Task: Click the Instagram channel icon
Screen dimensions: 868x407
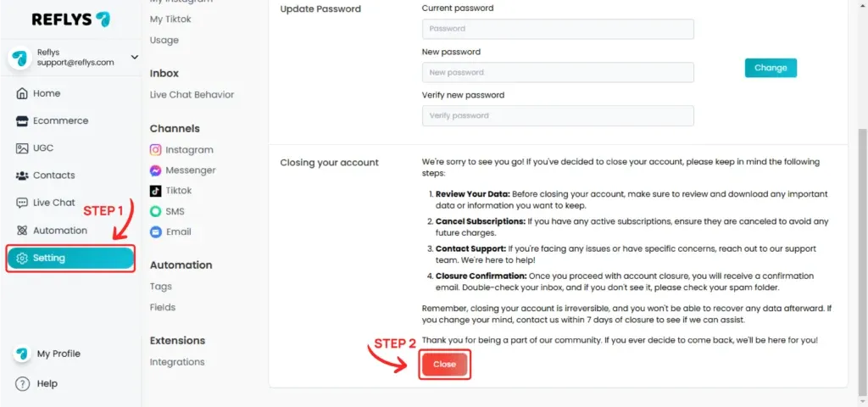Action: pyautogui.click(x=156, y=150)
